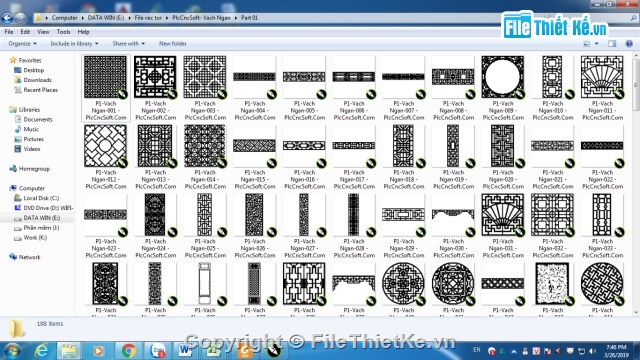The width and height of the screenshot is (640, 360).
Task: Open the Music library
Action: [x=31, y=129]
